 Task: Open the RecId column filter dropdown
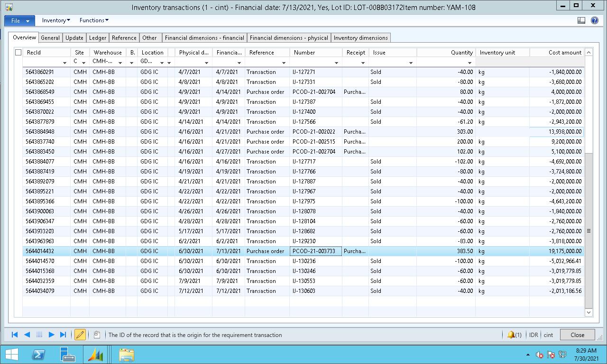(64, 63)
